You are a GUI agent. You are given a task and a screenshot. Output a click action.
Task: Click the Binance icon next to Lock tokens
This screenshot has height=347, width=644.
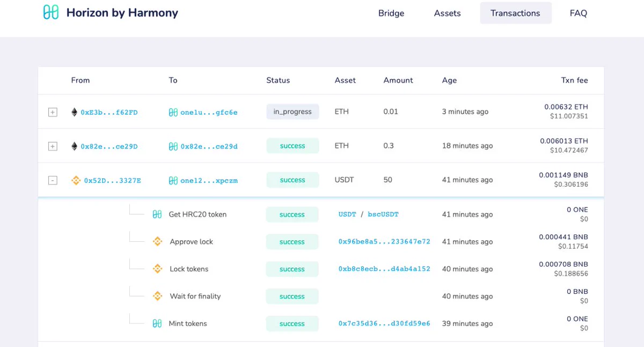click(157, 269)
